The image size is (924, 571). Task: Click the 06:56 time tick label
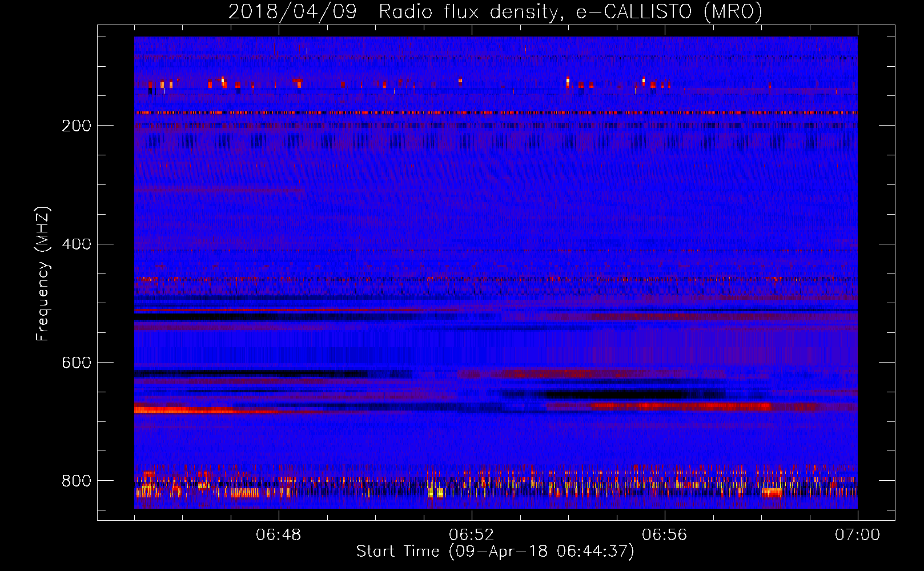pyautogui.click(x=665, y=535)
